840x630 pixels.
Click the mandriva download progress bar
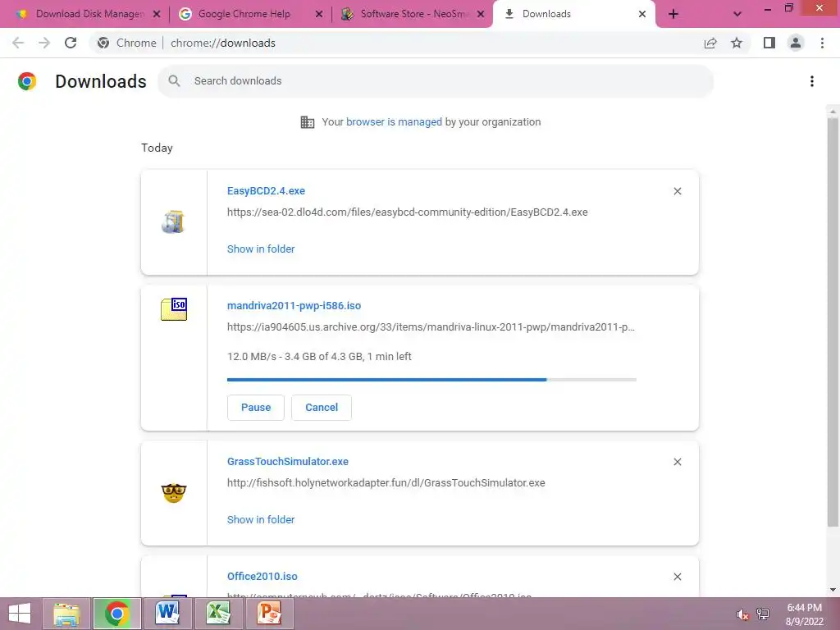coord(431,380)
